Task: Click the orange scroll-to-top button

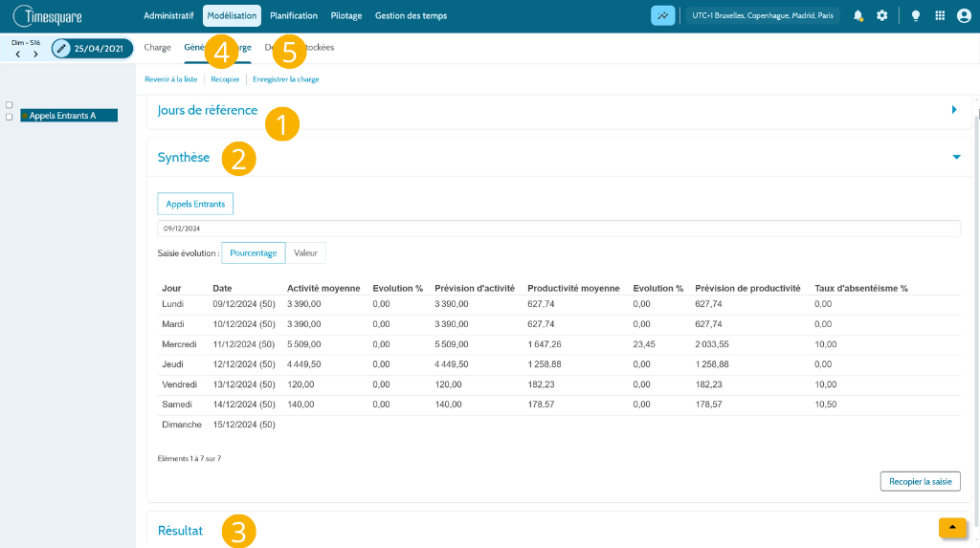Action: pos(952,527)
